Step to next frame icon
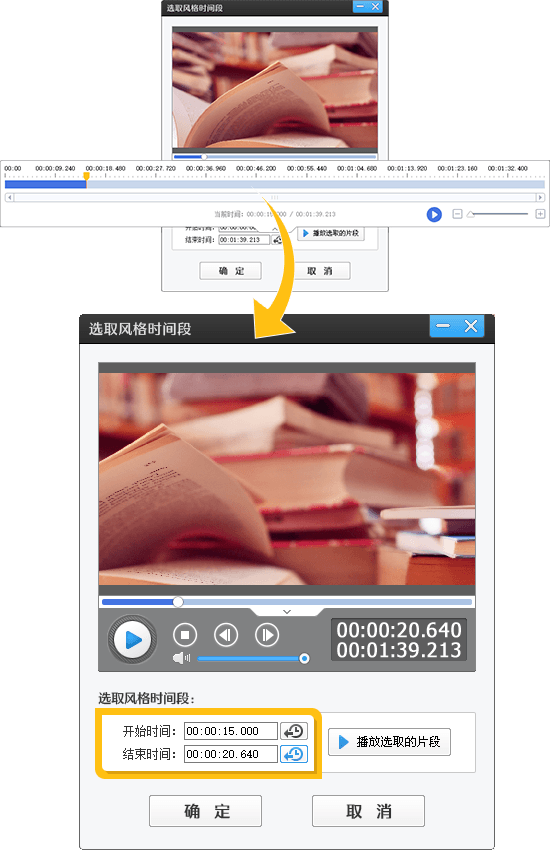 (x=267, y=635)
